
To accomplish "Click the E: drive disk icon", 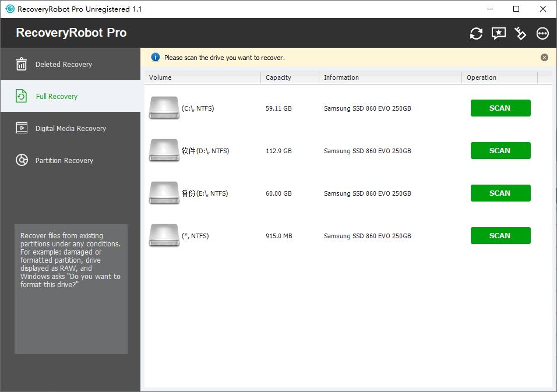I will tap(164, 193).
